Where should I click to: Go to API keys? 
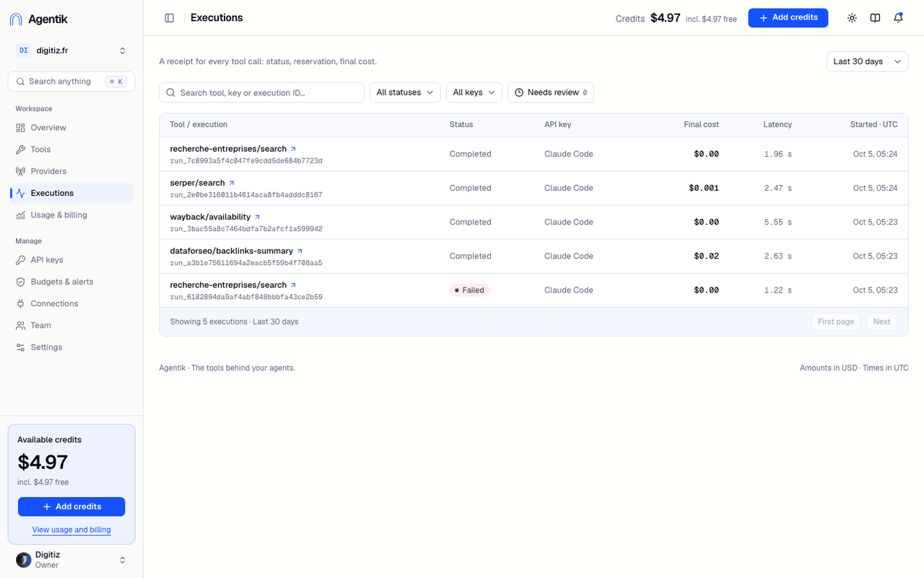pyautogui.click(x=71, y=260)
